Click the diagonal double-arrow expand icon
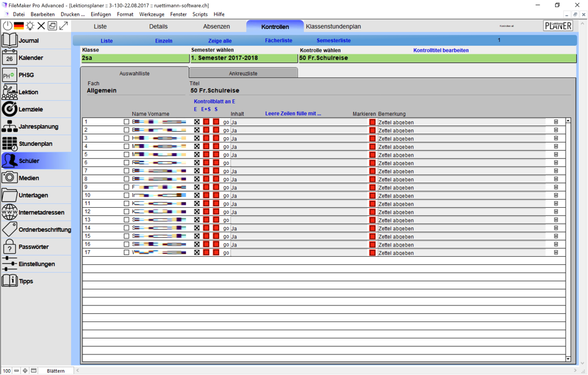 [64, 26]
